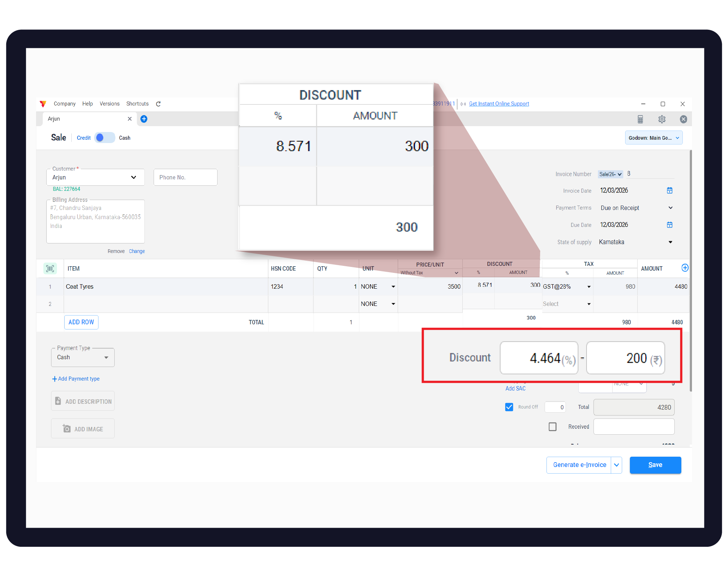Open Invoice Date calendar picker
The image size is (728, 574).
point(670,190)
